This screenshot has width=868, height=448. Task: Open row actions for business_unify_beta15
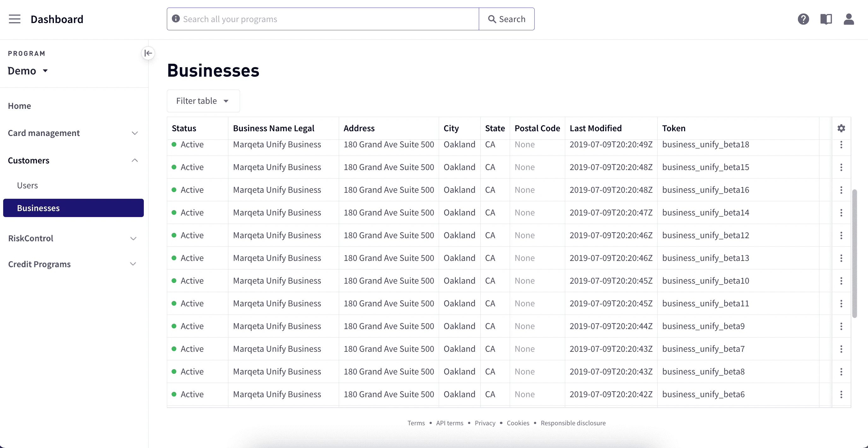tap(841, 167)
